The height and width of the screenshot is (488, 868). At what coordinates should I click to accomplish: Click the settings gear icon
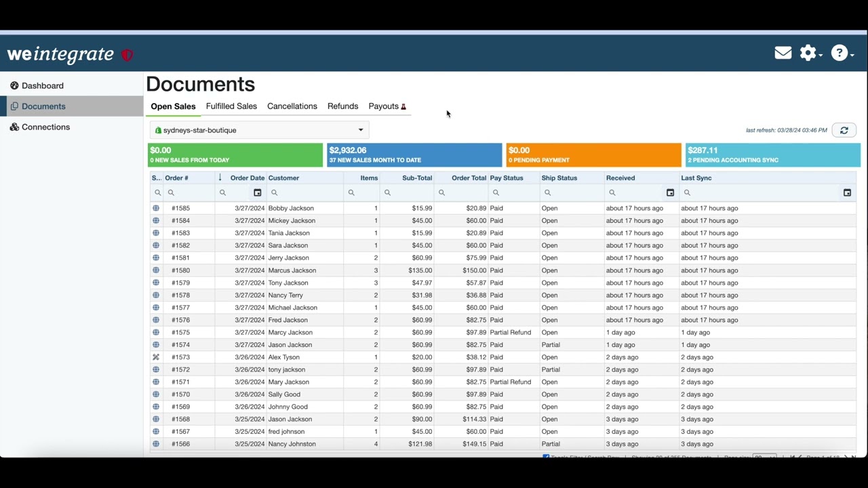808,52
